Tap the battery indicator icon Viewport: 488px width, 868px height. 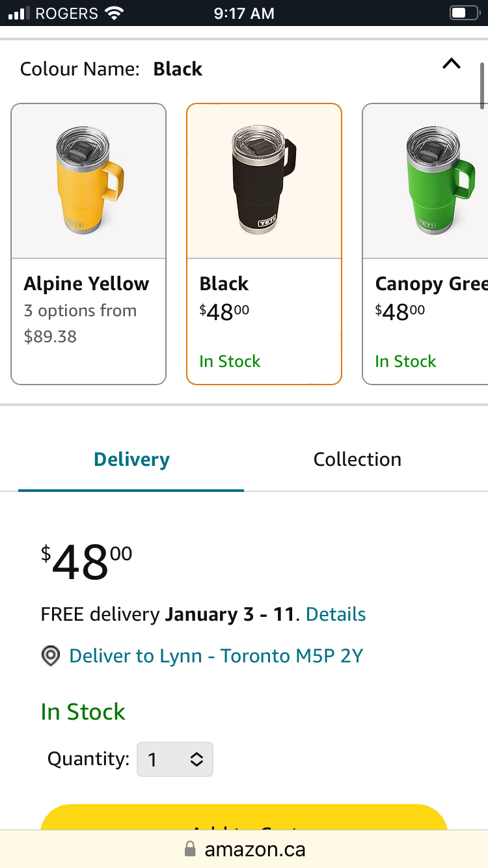(x=463, y=14)
